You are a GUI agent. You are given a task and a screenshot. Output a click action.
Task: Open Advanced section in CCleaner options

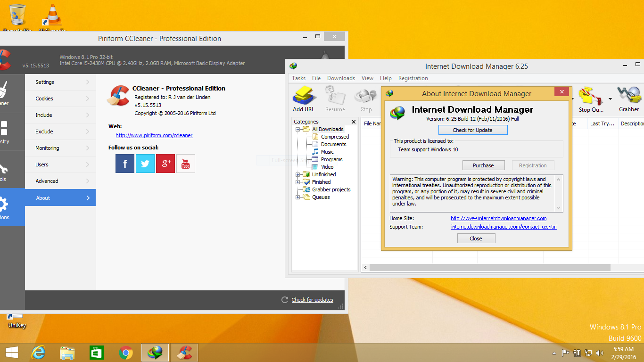coord(60,181)
